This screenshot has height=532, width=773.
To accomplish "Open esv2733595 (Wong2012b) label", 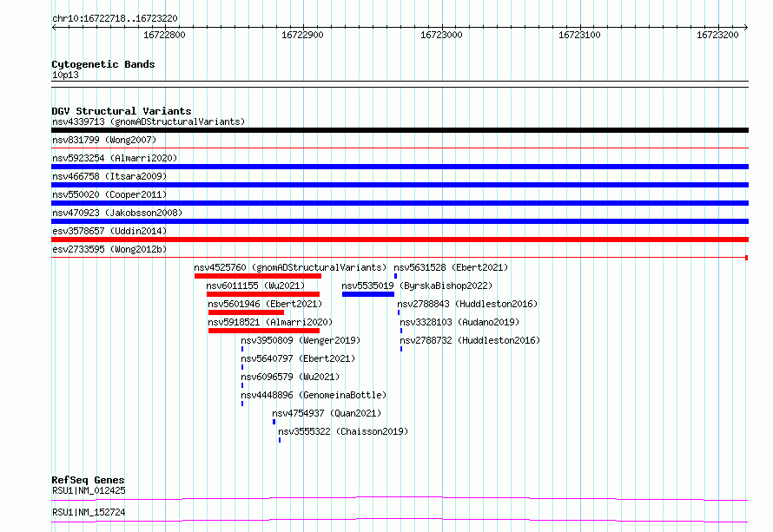I will click(109, 249).
